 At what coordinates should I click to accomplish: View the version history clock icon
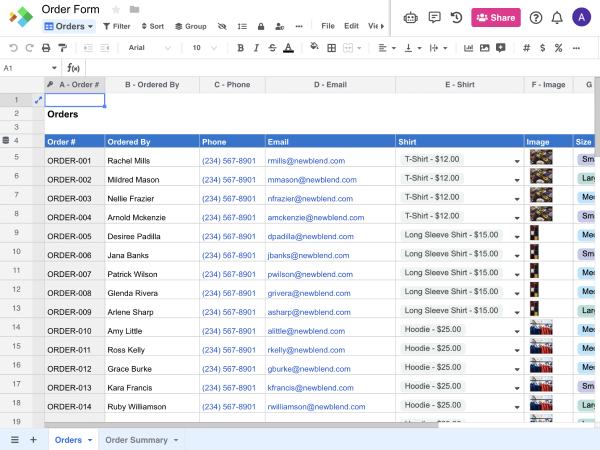point(456,17)
